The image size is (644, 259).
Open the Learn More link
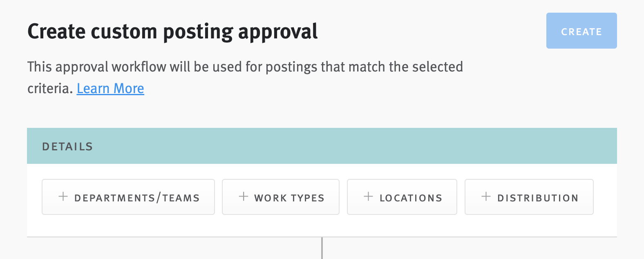pyautogui.click(x=110, y=88)
